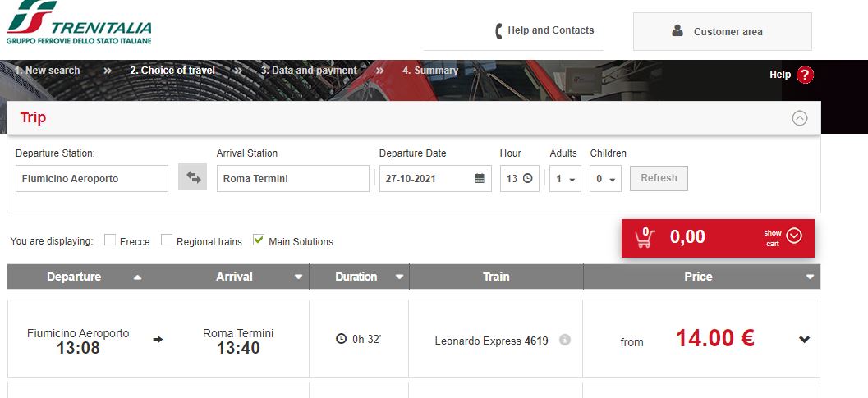Viewport: 868px width, 398px height.
Task: Enable the Frecce filter checkbox
Action: pos(110,240)
